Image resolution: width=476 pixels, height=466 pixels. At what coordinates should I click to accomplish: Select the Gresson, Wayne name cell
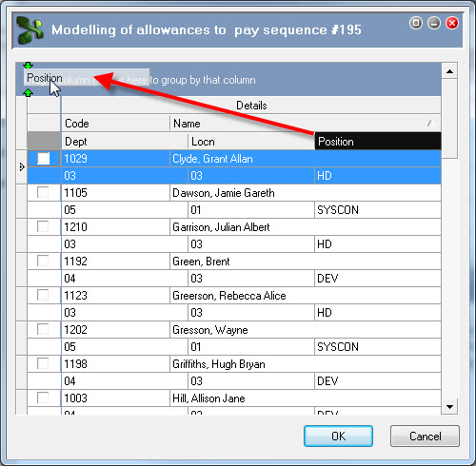click(306, 330)
